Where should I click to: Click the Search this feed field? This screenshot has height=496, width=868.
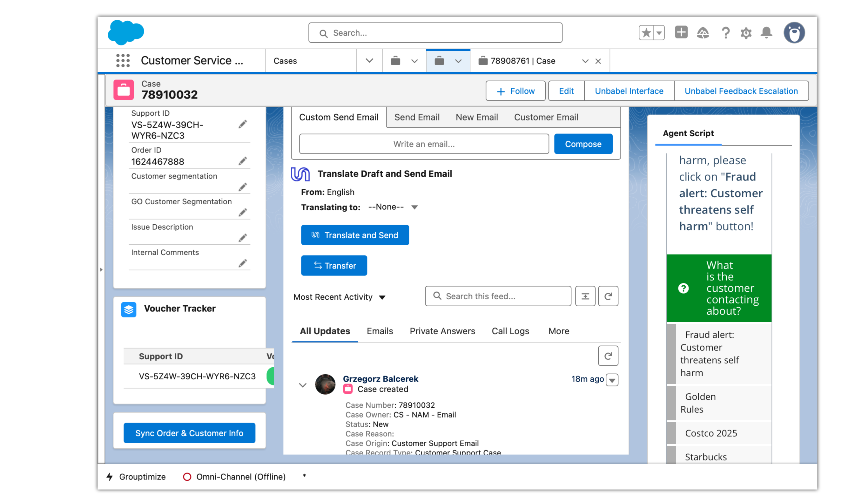498,296
